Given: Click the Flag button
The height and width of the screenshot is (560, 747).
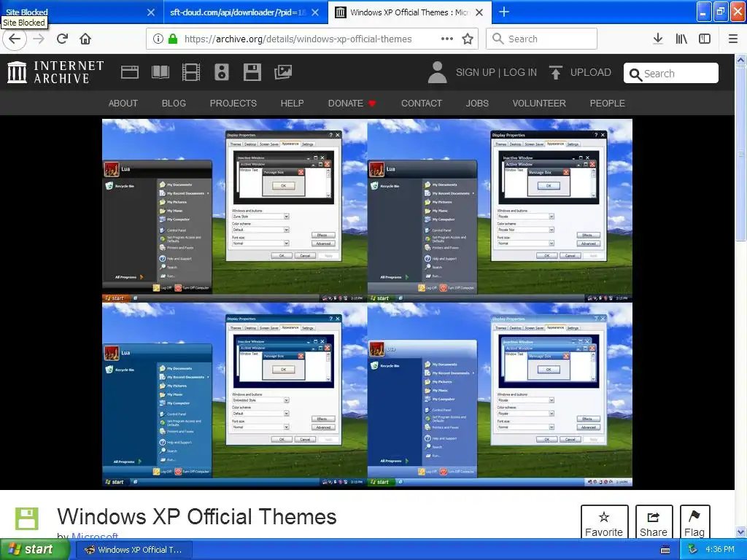Looking at the screenshot, I should pos(694,523).
